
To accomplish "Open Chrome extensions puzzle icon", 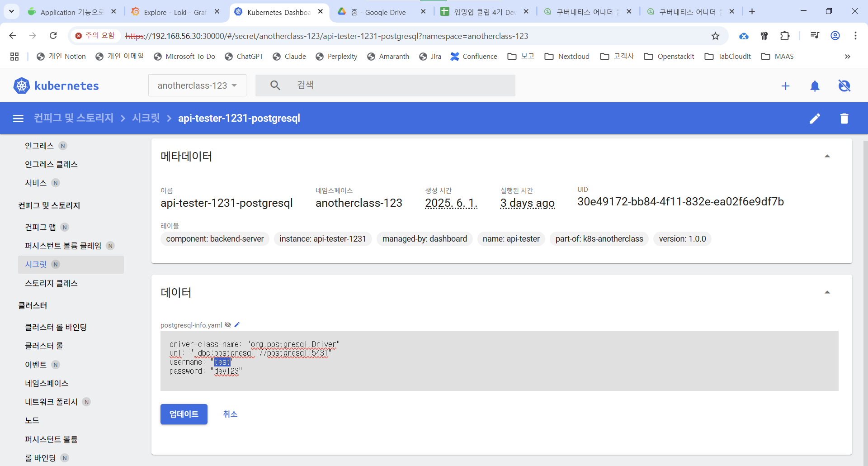I will tap(785, 36).
